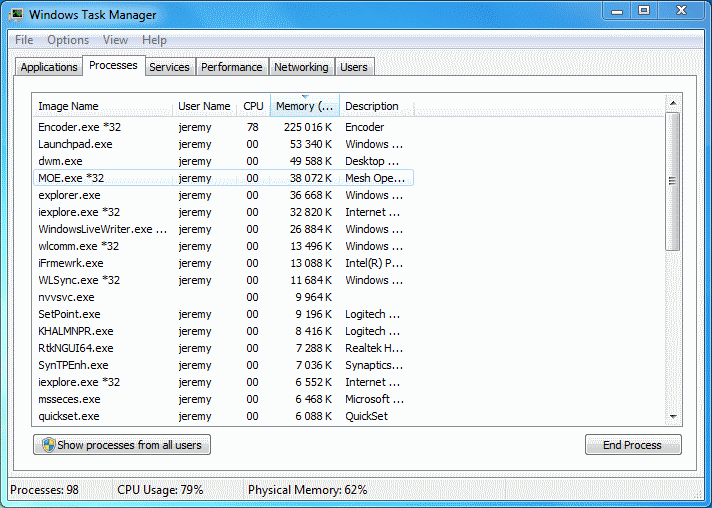
Task: Select the Encoder.exe *32 process row
Action: pos(223,127)
